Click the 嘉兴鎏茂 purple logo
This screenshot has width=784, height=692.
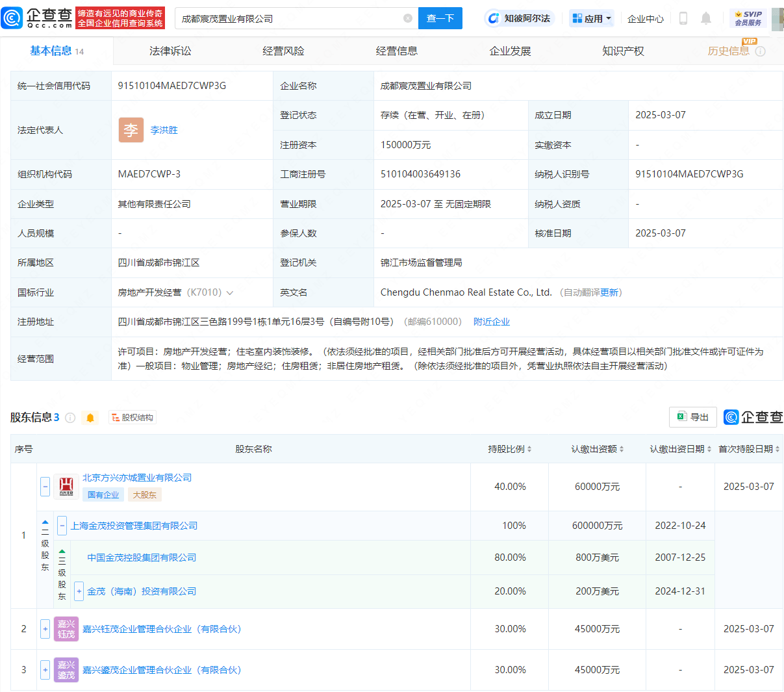pos(66,670)
